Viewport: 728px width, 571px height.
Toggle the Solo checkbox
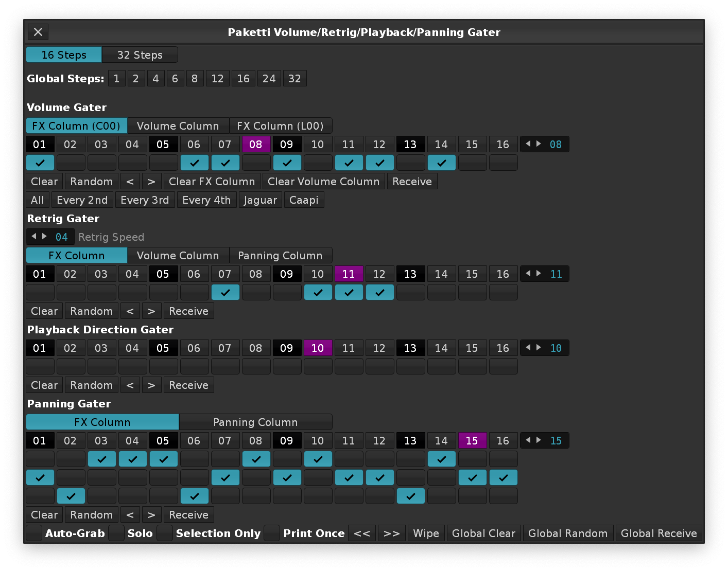(117, 533)
